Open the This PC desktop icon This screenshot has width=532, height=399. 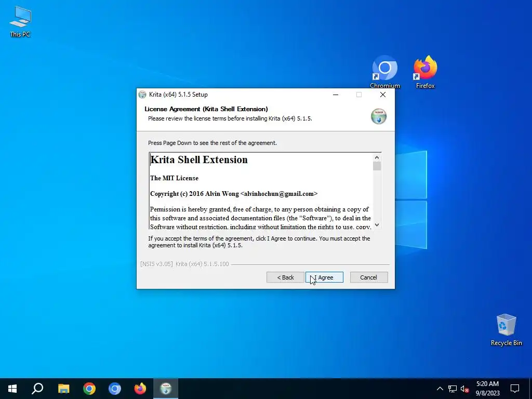(20, 21)
